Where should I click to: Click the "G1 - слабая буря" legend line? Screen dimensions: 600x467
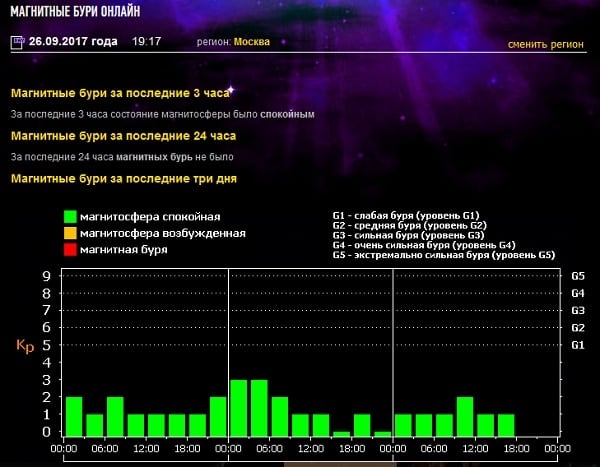click(x=406, y=214)
